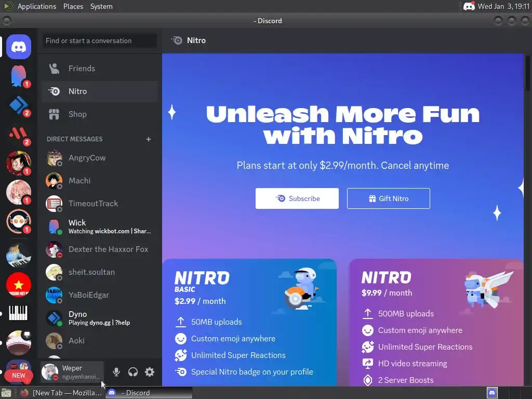Screen dimensions: 532x399
Task: Open direct message with AngryCow
Action: point(99,158)
